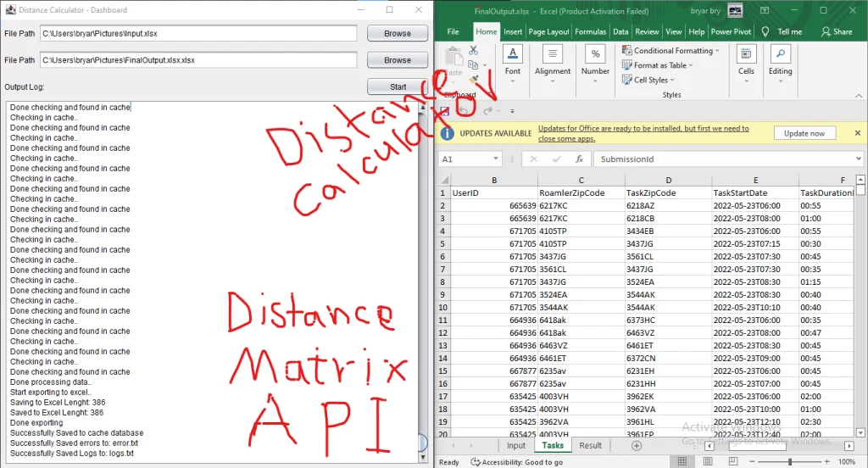Click Browse button for Input.xlsx path
This screenshot has width=868, height=468.
tap(398, 33)
